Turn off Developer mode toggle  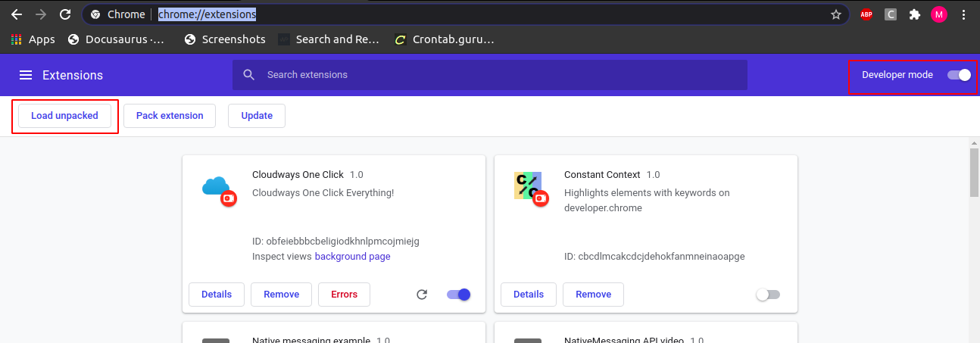[959, 75]
